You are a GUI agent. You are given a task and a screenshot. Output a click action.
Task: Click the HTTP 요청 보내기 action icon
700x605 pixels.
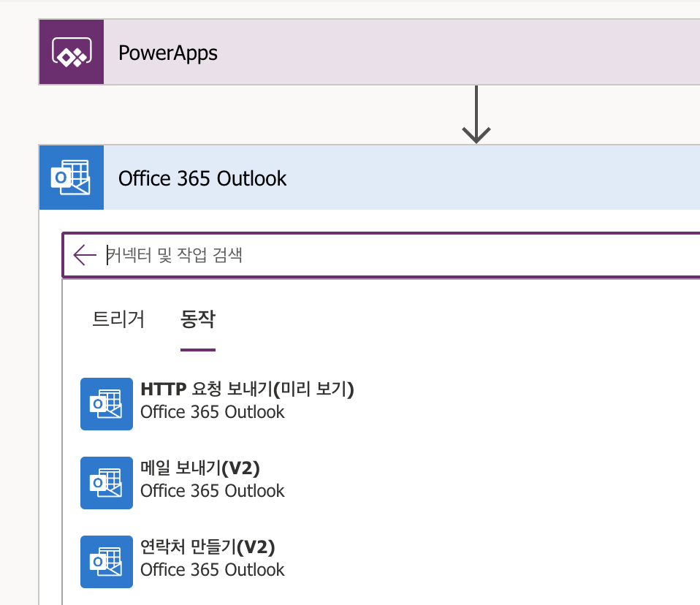[107, 404]
